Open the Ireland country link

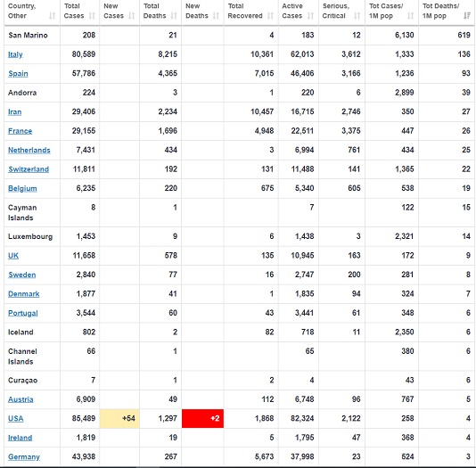pyautogui.click(x=20, y=438)
